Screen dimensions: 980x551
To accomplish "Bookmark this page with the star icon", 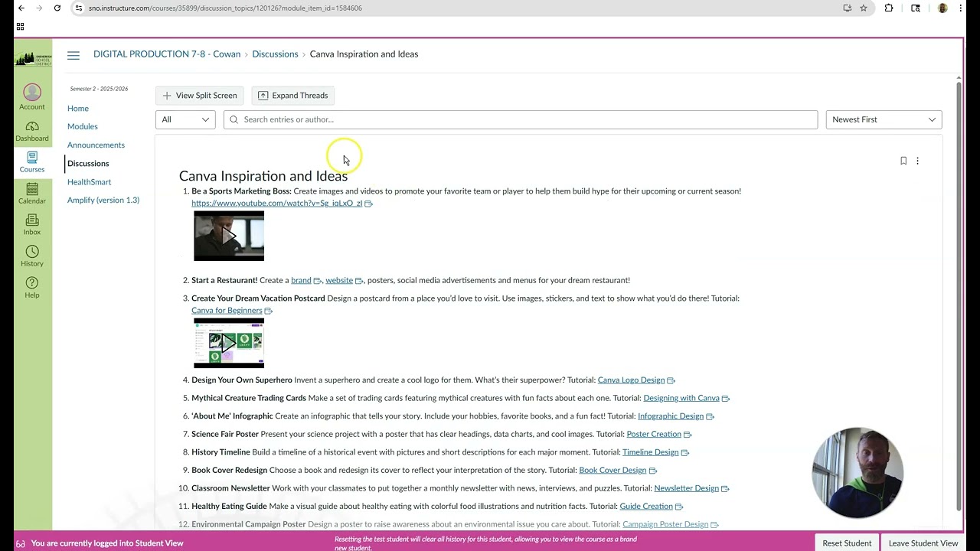I will (x=864, y=8).
